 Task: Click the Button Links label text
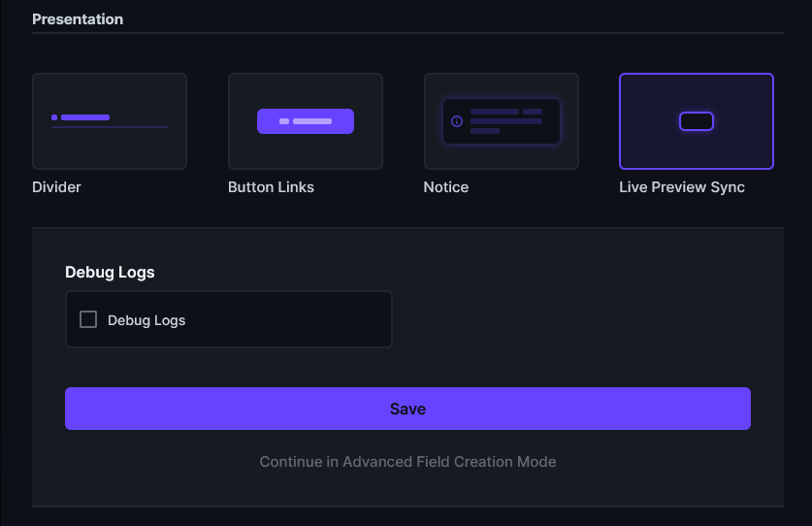(x=271, y=187)
